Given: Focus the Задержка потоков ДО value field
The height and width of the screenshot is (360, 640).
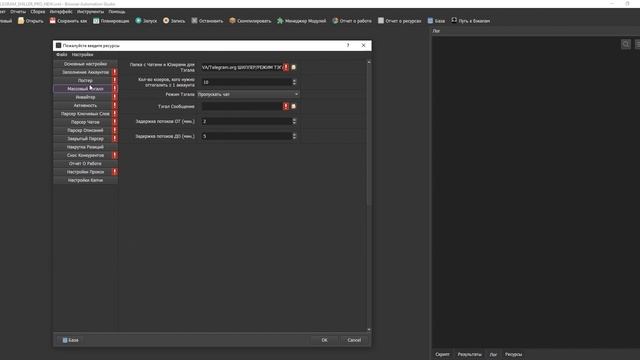Looking at the screenshot, I should pos(246,136).
